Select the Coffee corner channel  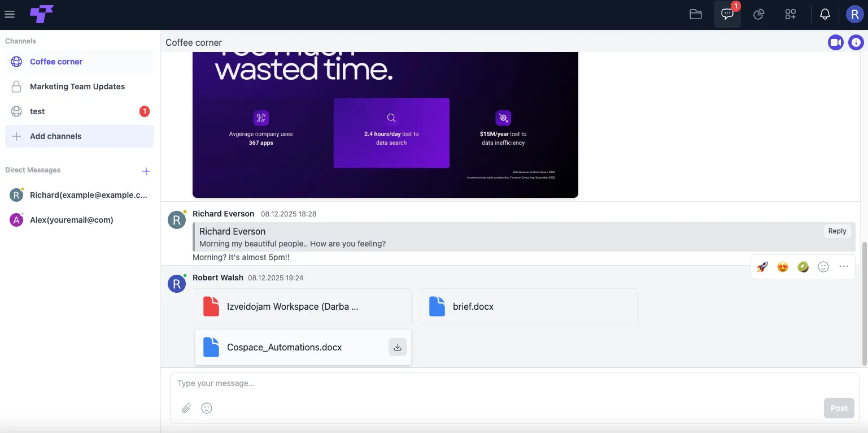(80, 62)
